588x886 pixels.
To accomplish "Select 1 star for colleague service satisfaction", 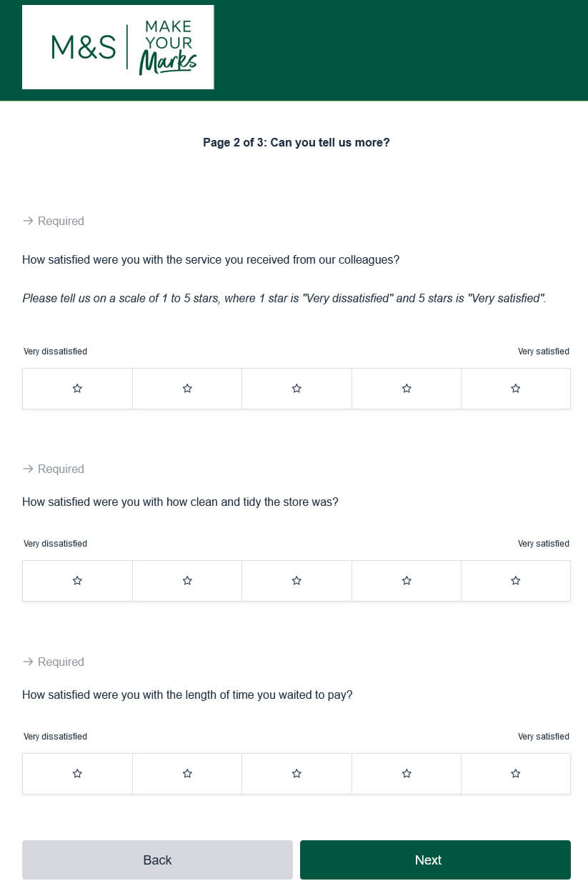I will click(x=77, y=388).
